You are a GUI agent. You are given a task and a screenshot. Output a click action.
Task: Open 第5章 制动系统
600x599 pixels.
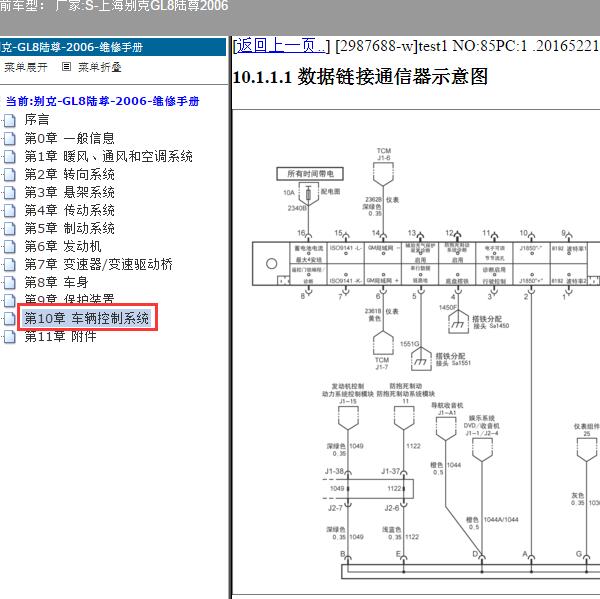tap(69, 228)
